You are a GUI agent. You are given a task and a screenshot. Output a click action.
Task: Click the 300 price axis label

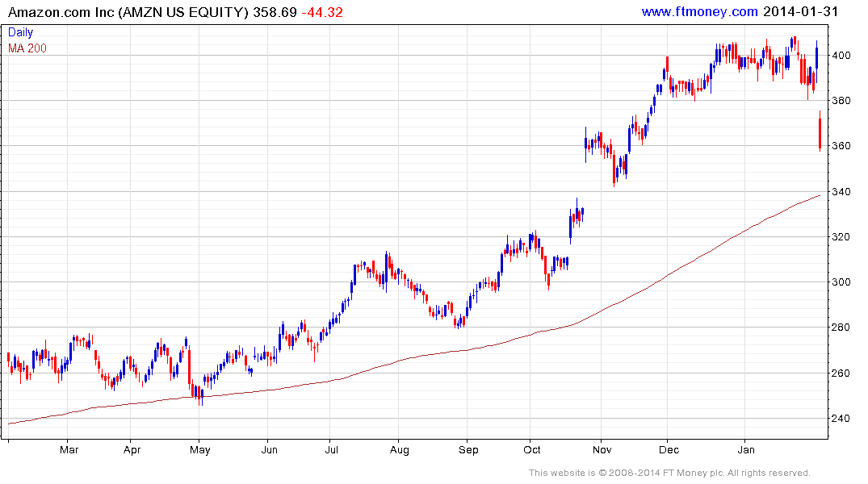coord(841,282)
